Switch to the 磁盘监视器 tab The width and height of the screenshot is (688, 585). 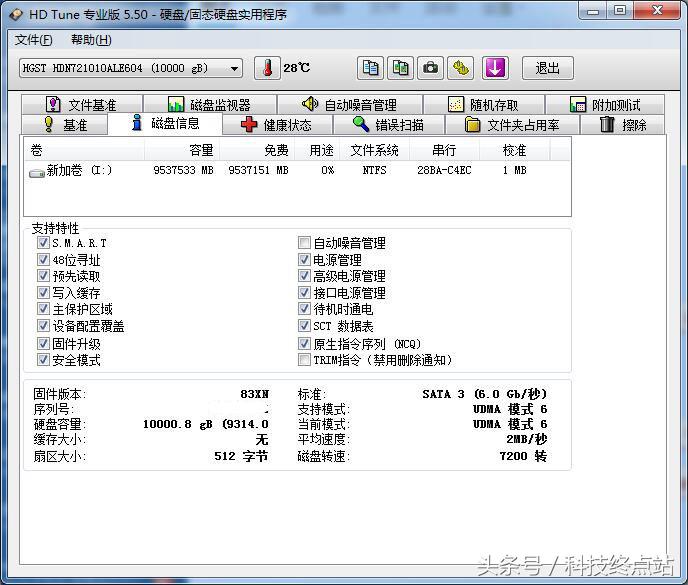click(x=210, y=104)
